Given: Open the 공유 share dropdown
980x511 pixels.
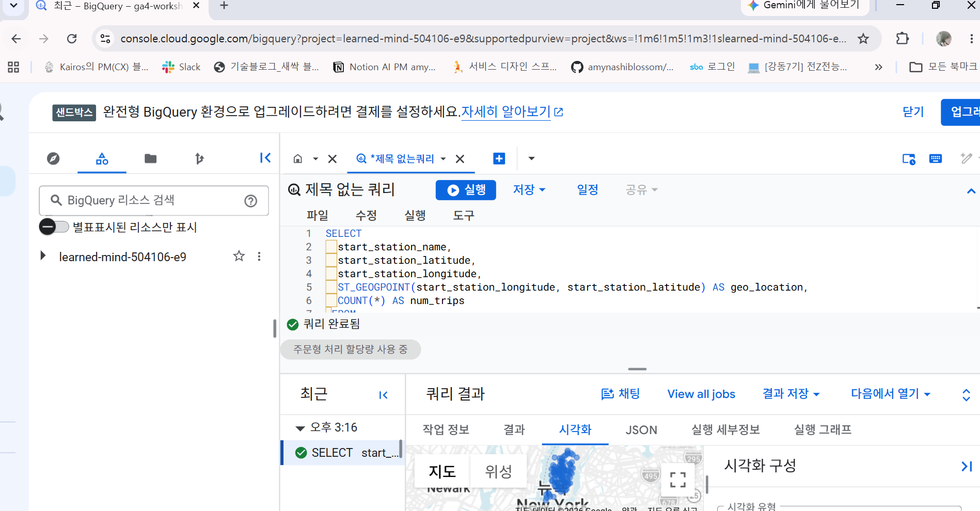Looking at the screenshot, I should [642, 190].
